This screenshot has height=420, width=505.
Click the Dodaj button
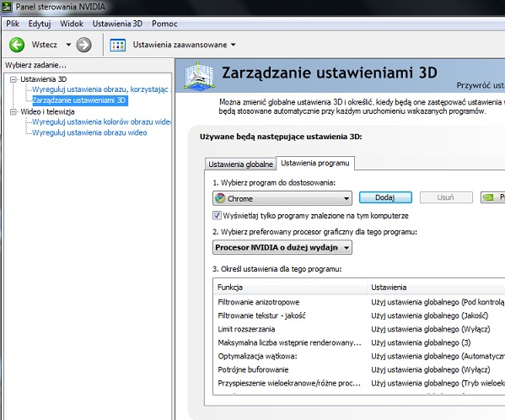tap(385, 197)
